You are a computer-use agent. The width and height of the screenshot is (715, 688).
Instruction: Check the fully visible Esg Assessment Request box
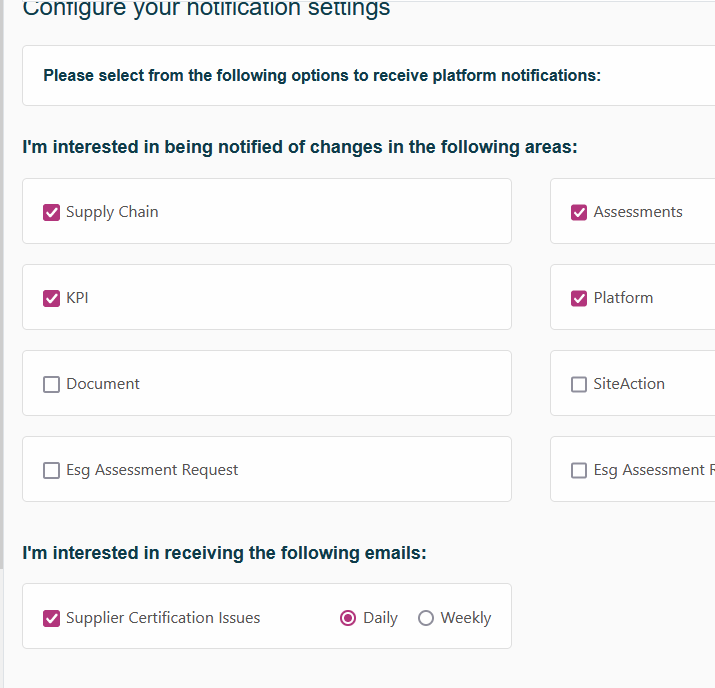point(52,470)
